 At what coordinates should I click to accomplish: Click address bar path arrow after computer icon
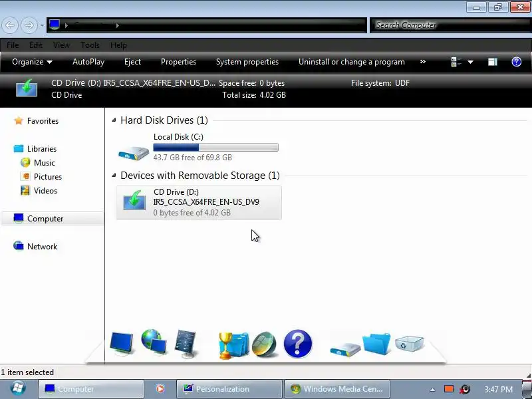66,25
